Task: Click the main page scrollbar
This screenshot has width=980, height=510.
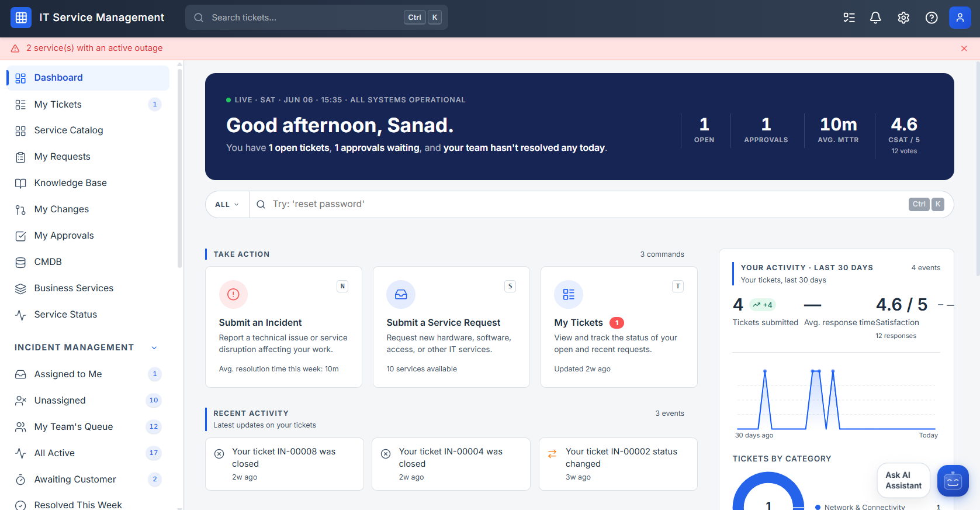Action: point(977,170)
